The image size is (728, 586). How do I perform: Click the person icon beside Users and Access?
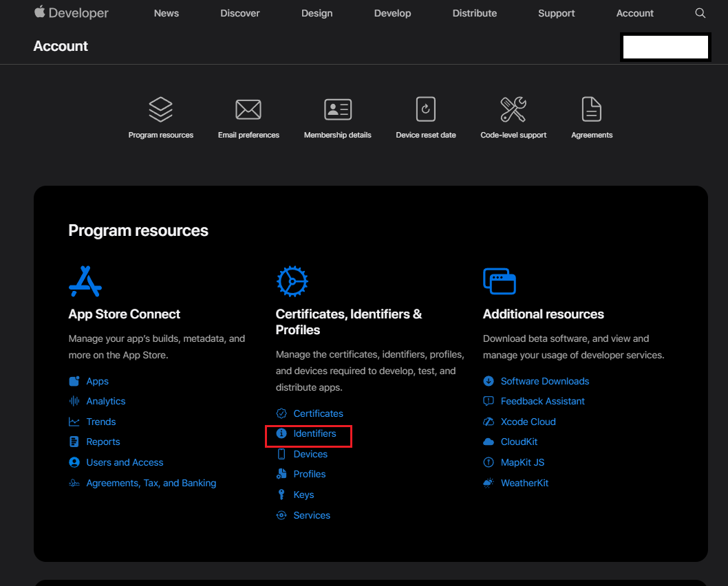pyautogui.click(x=74, y=462)
